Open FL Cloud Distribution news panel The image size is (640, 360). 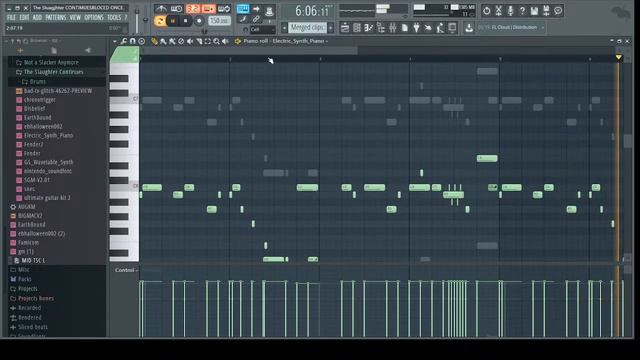pos(511,28)
